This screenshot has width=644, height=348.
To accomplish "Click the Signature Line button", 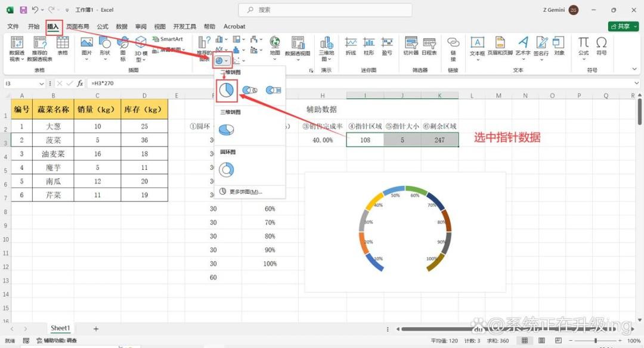I will tap(541, 48).
